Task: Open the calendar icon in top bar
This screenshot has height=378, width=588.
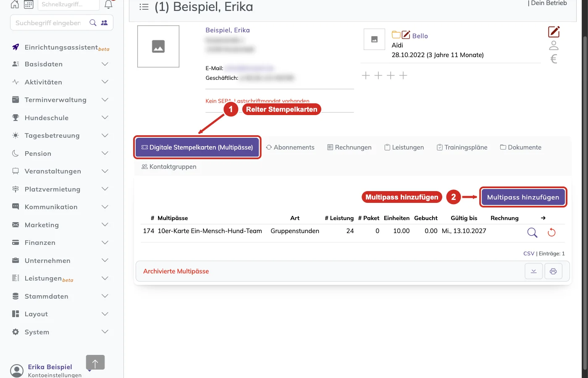Action: [x=29, y=5]
